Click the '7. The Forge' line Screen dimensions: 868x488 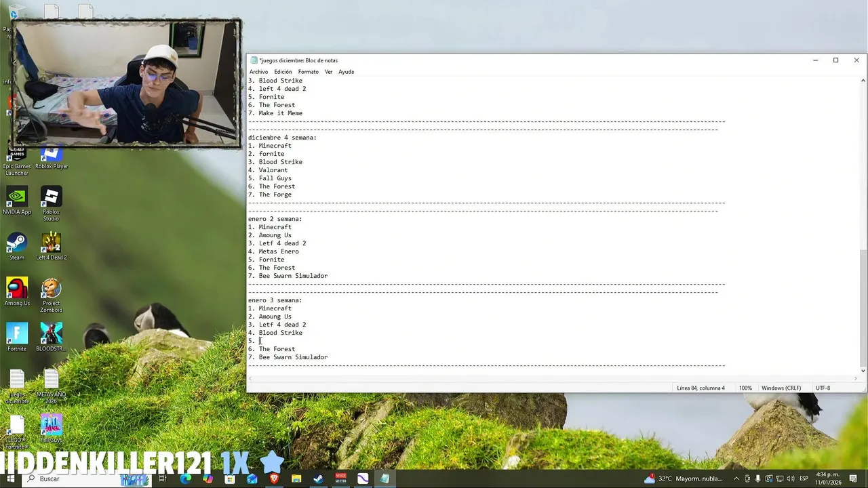point(270,195)
